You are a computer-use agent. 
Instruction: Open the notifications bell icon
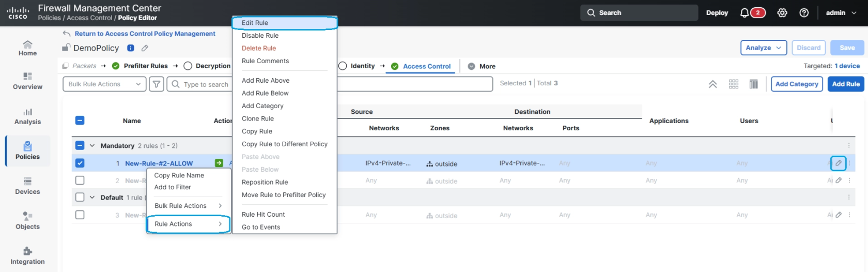point(745,13)
